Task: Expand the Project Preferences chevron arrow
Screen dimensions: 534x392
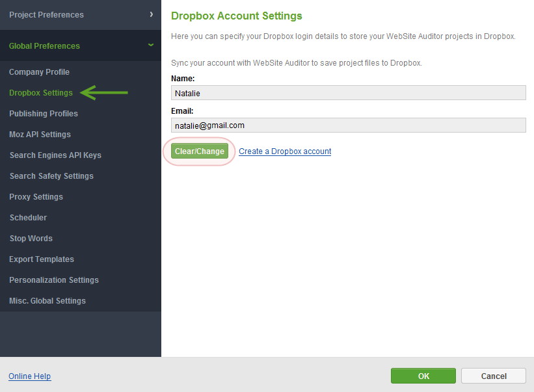Action: click(x=151, y=14)
